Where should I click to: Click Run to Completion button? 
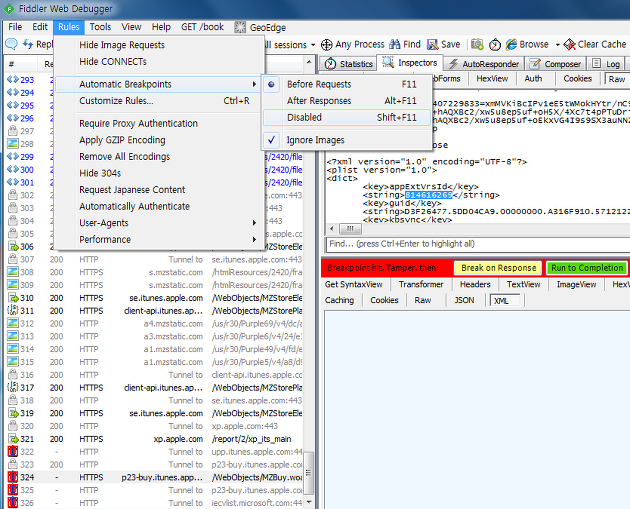(587, 268)
